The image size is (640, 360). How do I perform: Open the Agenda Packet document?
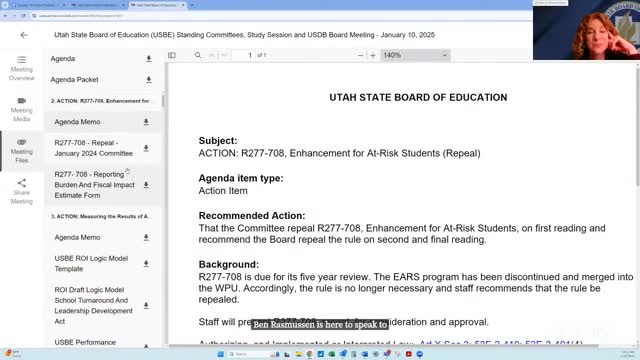(74, 80)
